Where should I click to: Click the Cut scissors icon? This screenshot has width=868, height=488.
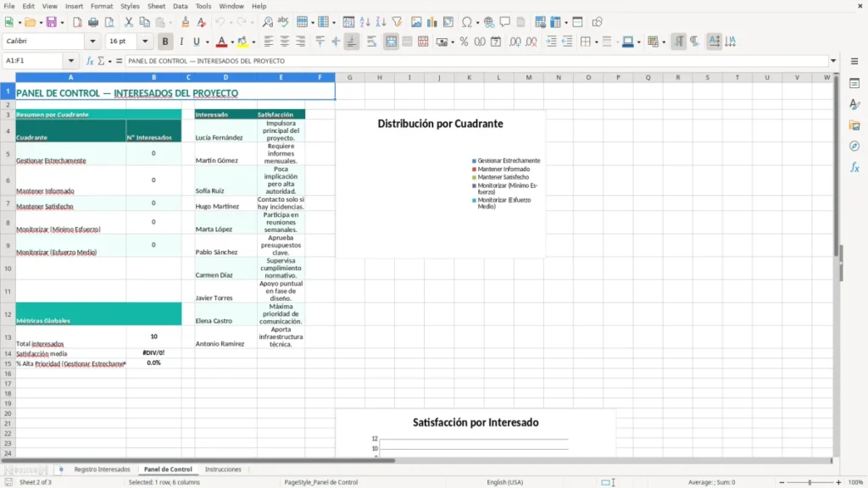pyautogui.click(x=129, y=22)
